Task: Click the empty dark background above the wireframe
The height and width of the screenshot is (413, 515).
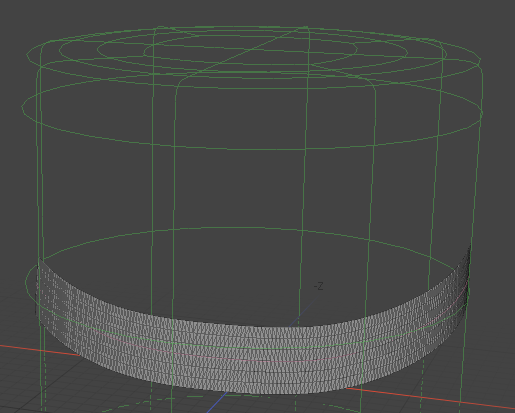Action: pos(253,12)
